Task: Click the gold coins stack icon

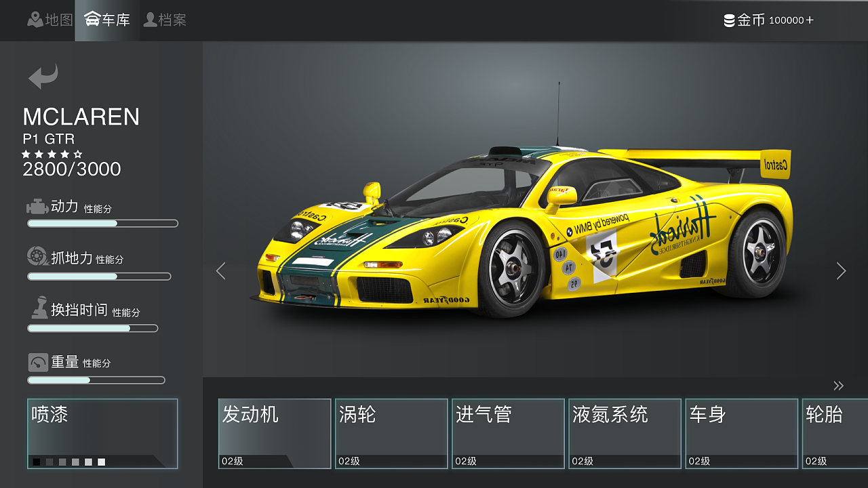Action: tap(730, 20)
